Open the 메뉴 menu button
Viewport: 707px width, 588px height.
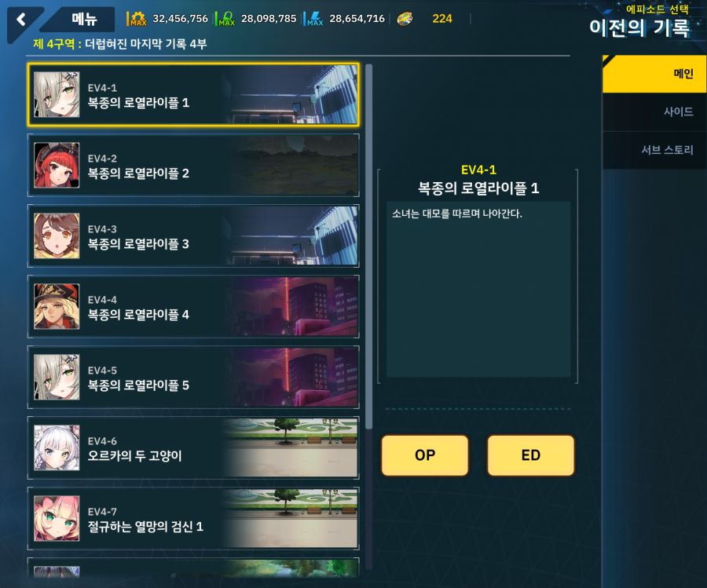(x=84, y=20)
